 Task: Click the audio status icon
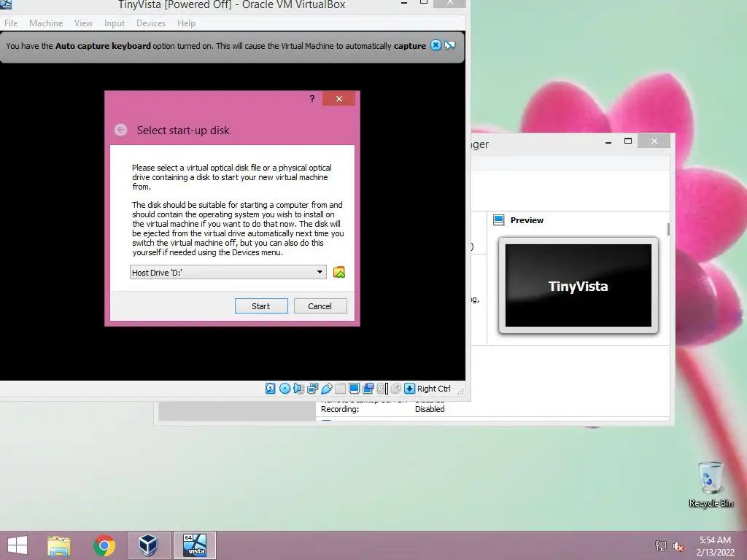[x=298, y=389]
